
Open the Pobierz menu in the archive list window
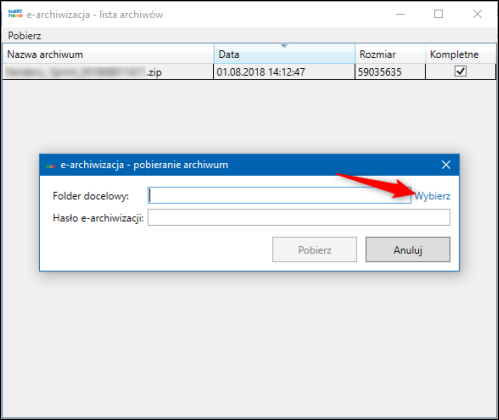pyautogui.click(x=24, y=36)
